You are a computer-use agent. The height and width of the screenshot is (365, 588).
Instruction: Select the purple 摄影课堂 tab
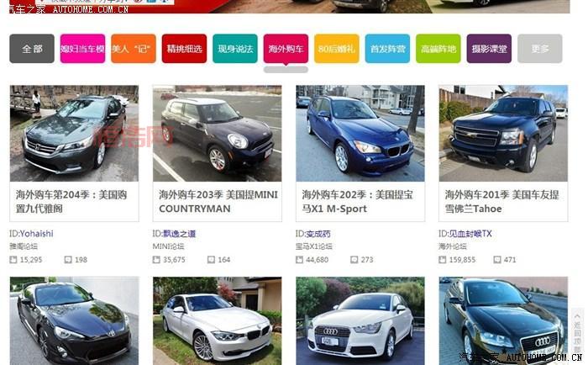click(489, 49)
